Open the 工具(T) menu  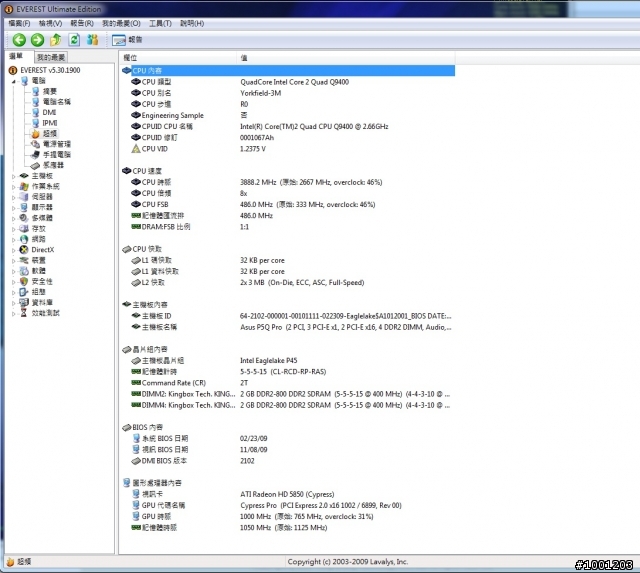(160, 23)
